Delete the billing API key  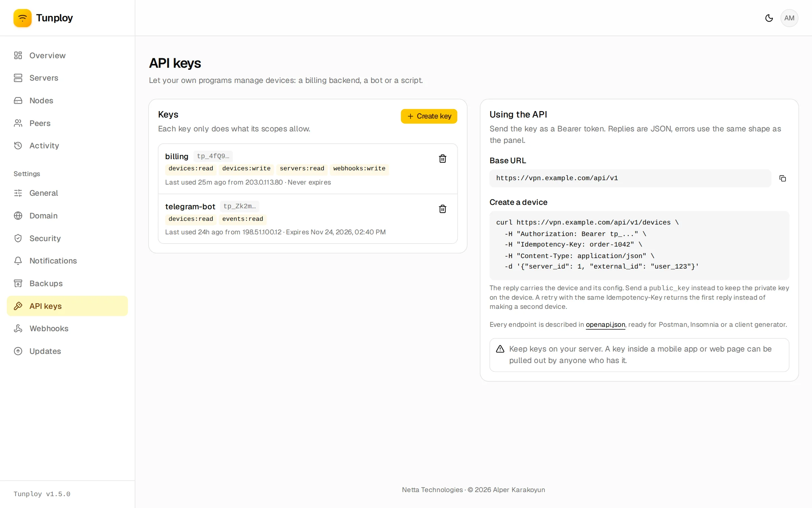pyautogui.click(x=442, y=158)
